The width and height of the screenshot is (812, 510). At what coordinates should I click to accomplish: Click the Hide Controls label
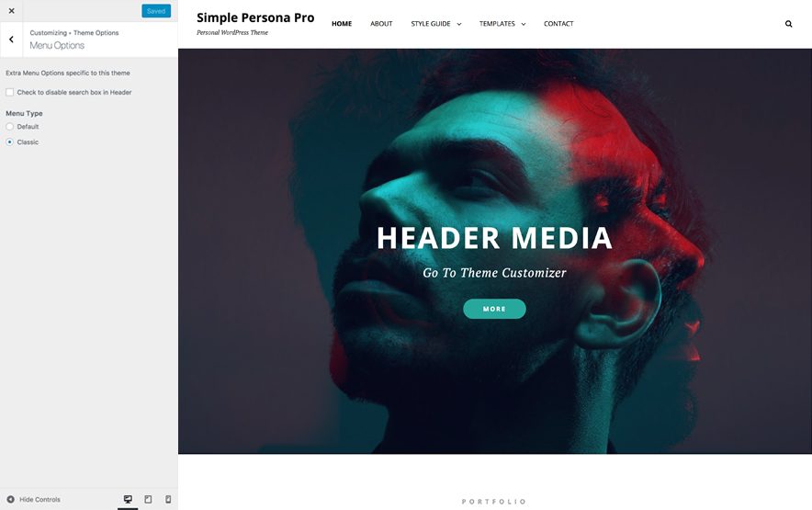pyautogui.click(x=39, y=500)
